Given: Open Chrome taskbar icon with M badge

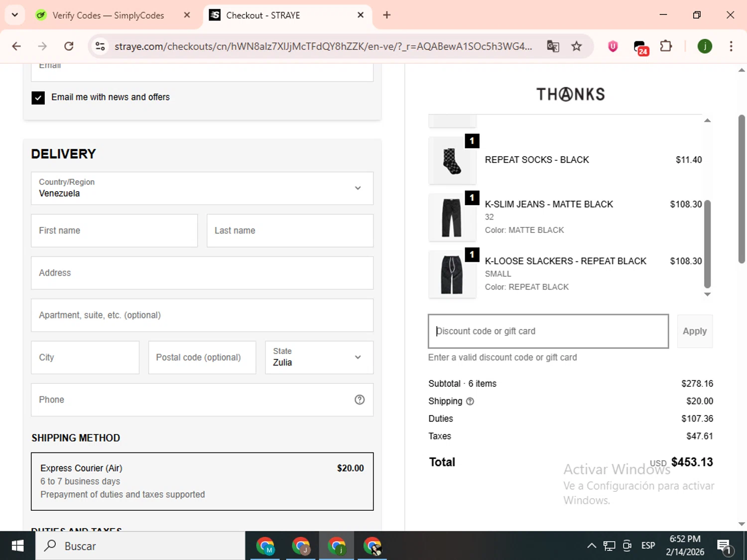Looking at the screenshot, I should tap(265, 546).
